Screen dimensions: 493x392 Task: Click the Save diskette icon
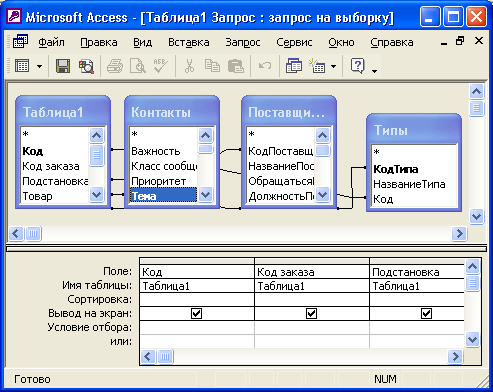(x=63, y=66)
